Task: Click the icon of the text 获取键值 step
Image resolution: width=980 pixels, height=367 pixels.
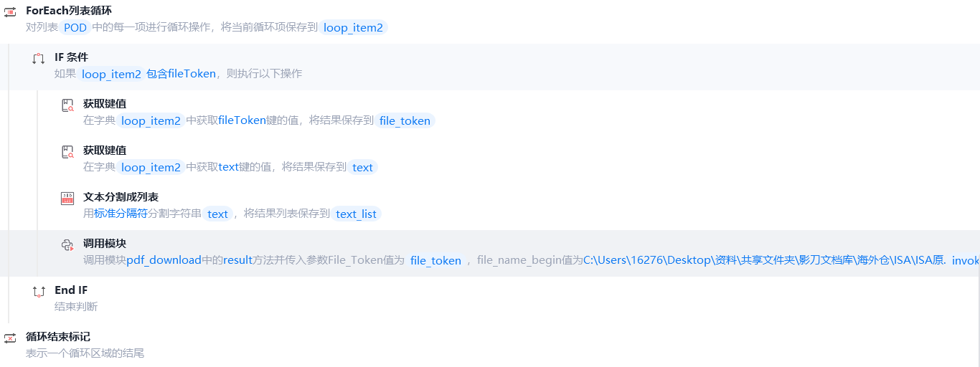Action: coord(67,152)
